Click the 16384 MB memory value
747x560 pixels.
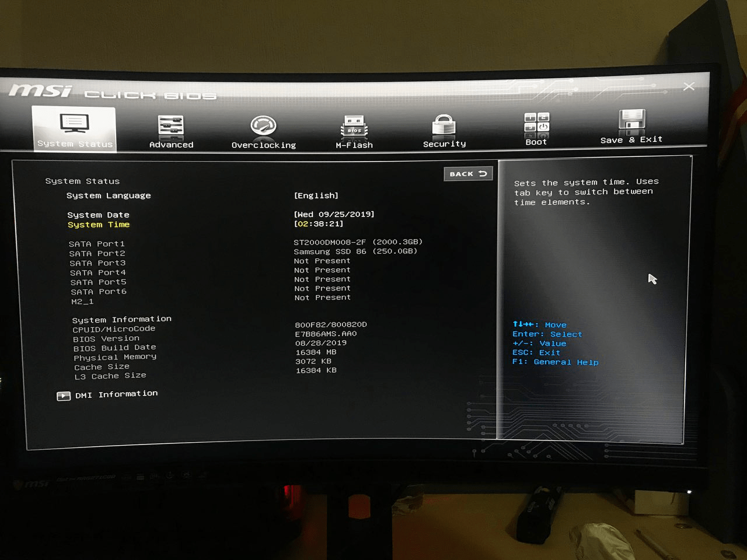pyautogui.click(x=316, y=352)
